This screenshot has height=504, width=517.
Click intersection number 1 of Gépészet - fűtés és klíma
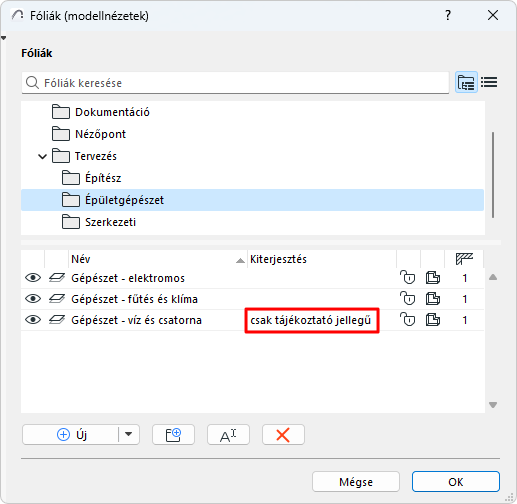(x=465, y=299)
